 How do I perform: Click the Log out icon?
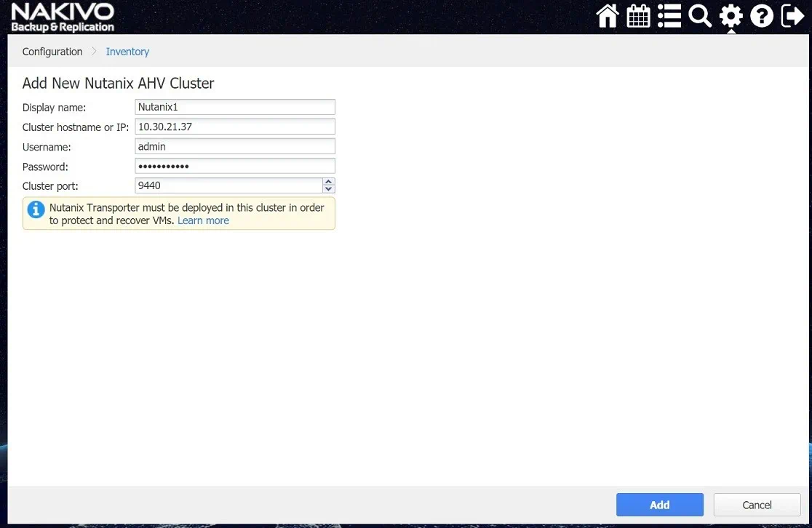coord(792,16)
